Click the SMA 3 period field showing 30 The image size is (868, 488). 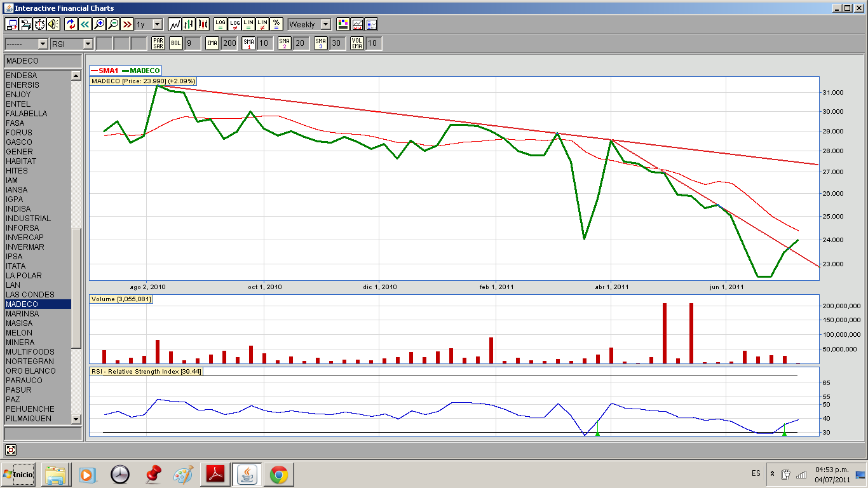(x=338, y=43)
